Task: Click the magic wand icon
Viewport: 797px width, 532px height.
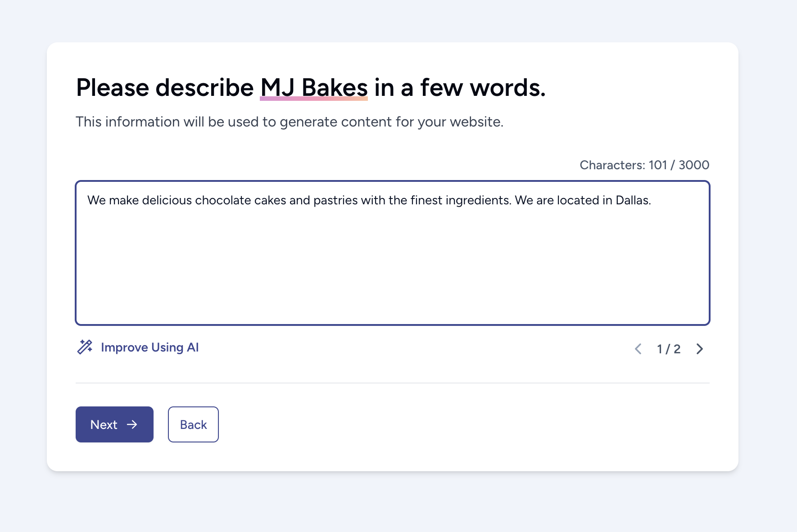Action: [85, 347]
